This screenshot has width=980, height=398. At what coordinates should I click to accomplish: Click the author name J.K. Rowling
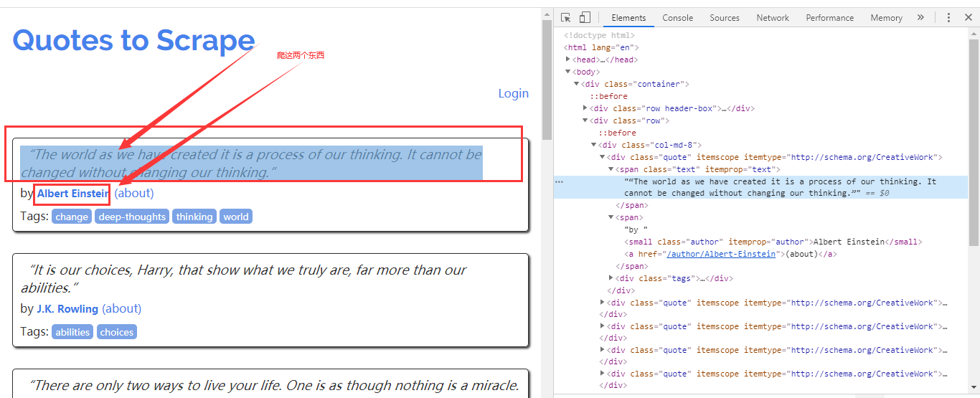(67, 309)
